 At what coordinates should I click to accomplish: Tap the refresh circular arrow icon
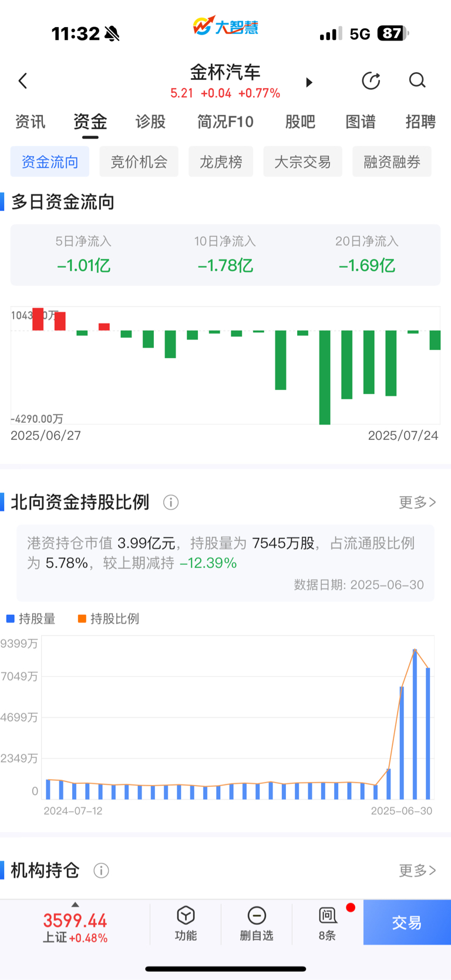pyautogui.click(x=371, y=80)
